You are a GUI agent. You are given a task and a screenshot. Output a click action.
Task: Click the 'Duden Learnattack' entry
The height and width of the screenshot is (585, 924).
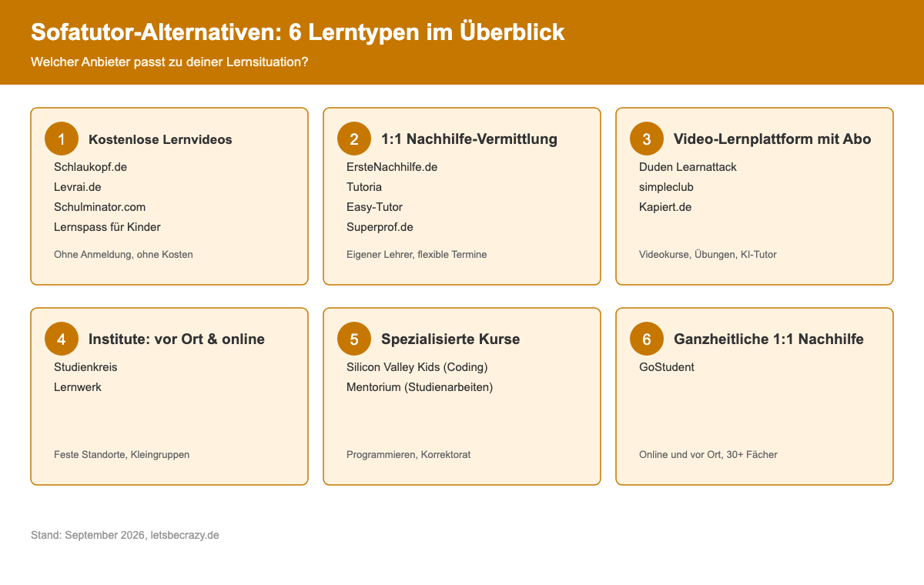(688, 167)
